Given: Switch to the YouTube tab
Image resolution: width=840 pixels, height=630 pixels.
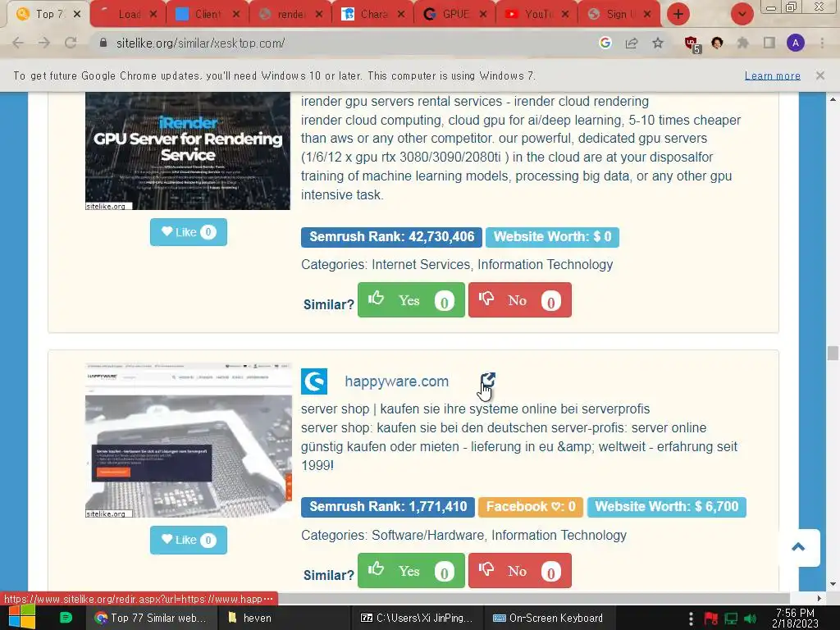Looking at the screenshot, I should (x=536, y=15).
